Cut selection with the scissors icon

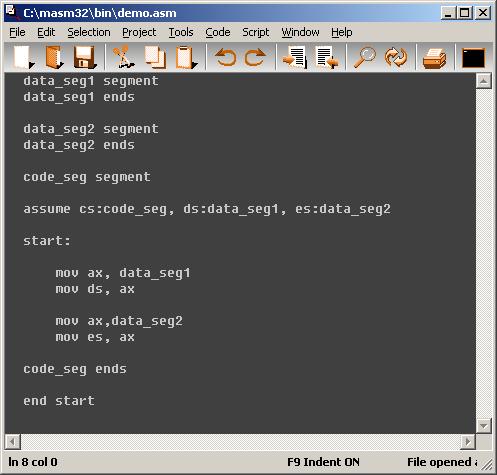123,57
